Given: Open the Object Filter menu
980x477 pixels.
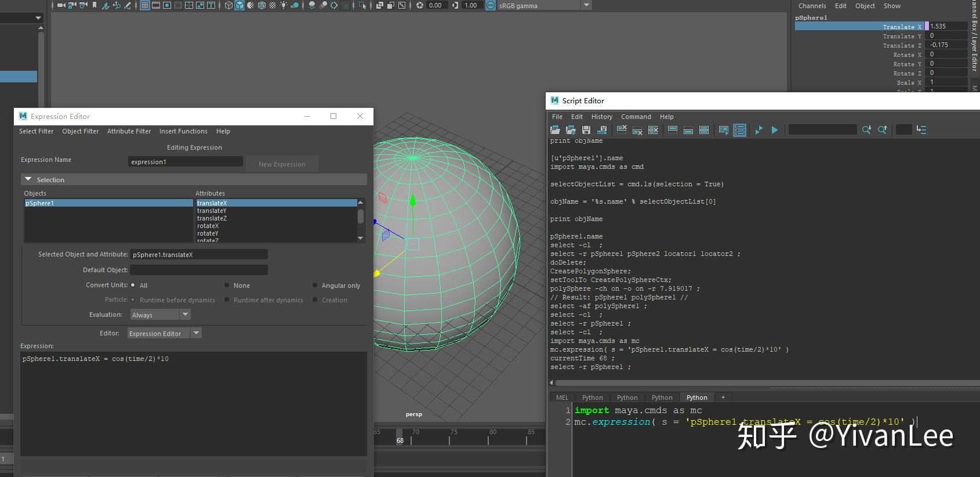Looking at the screenshot, I should [80, 131].
